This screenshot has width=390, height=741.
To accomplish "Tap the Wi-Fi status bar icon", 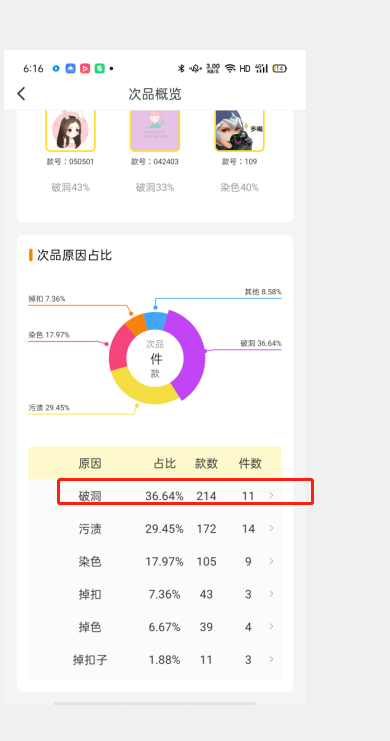I will (230, 69).
